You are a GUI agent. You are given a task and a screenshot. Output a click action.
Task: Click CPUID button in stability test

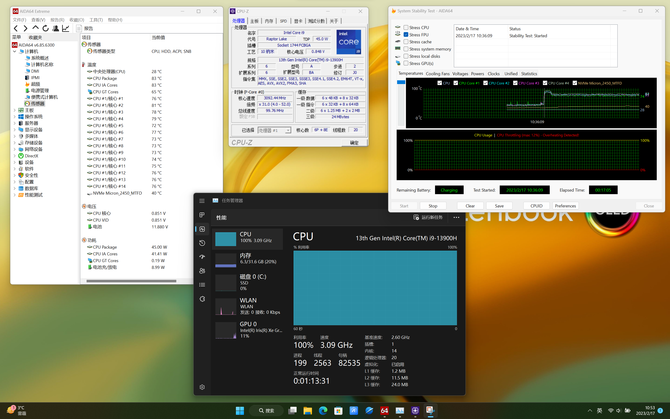tap(536, 206)
